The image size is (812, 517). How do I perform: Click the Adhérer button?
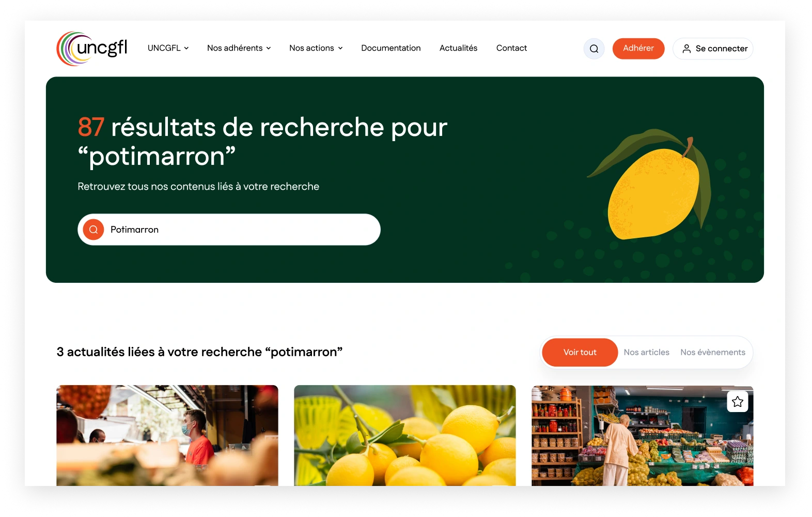pos(638,49)
